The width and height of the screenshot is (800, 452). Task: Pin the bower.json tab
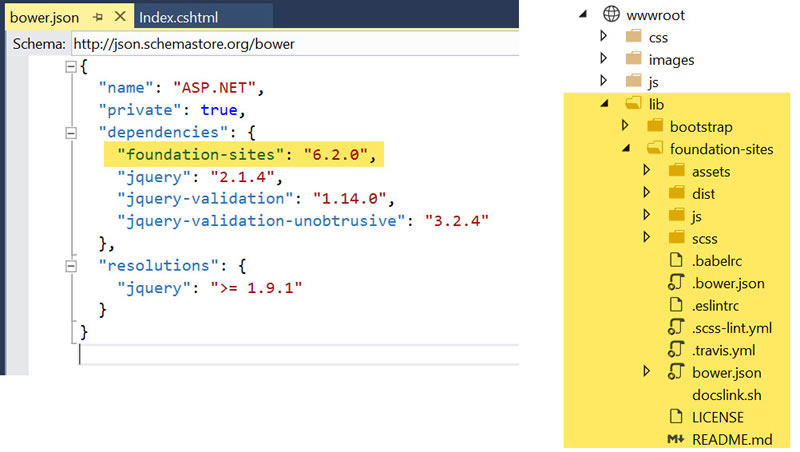[98, 17]
